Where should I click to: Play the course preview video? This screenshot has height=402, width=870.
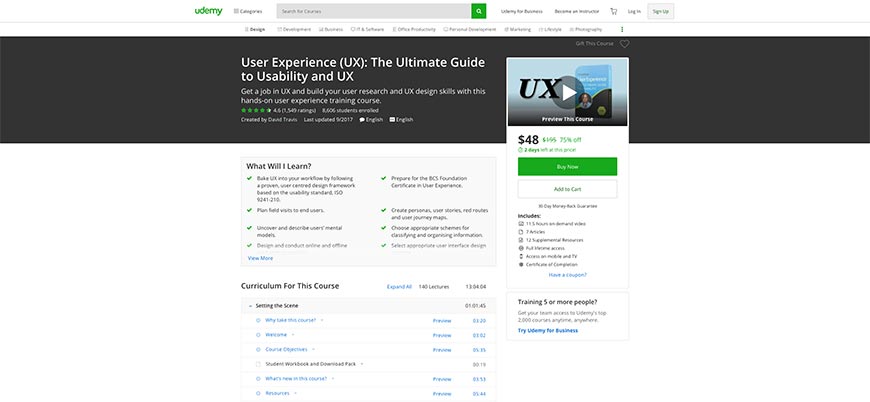tap(567, 92)
